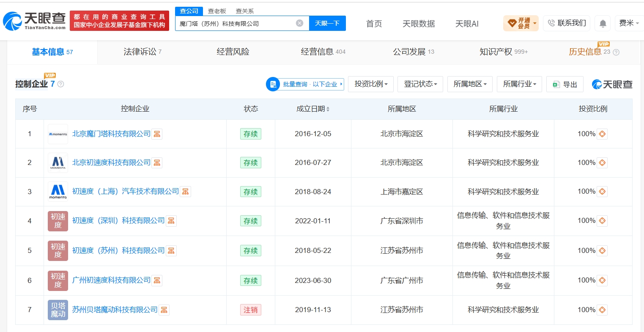Click 上海市嘉定区 region cell
The width and height of the screenshot is (644, 332).
[x=402, y=192]
